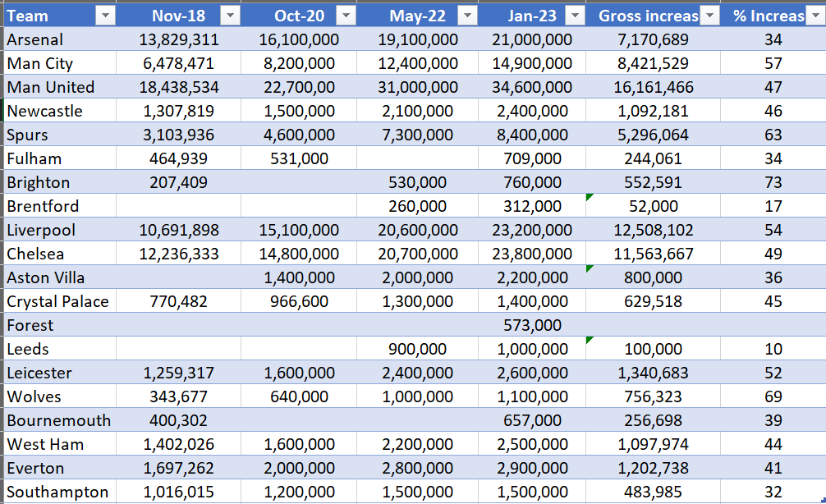Select Fulham's empty May-22 cell
This screenshot has width=826, height=504.
coord(417,158)
